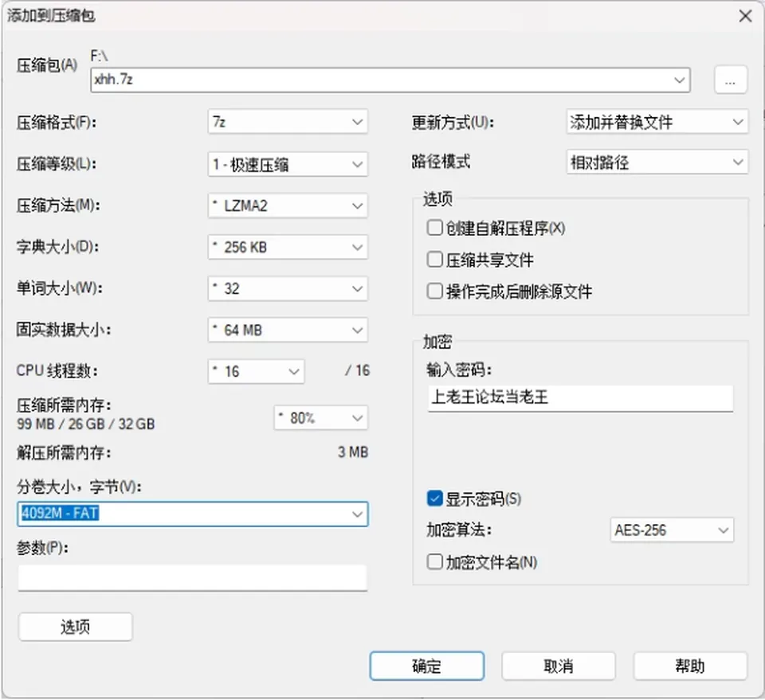Open the CPU 线程数 16 dropdown

click(256, 371)
